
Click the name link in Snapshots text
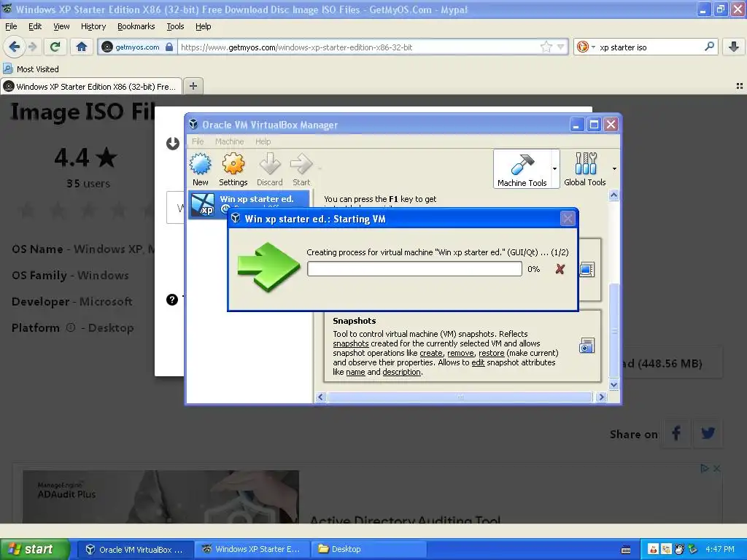click(x=355, y=372)
